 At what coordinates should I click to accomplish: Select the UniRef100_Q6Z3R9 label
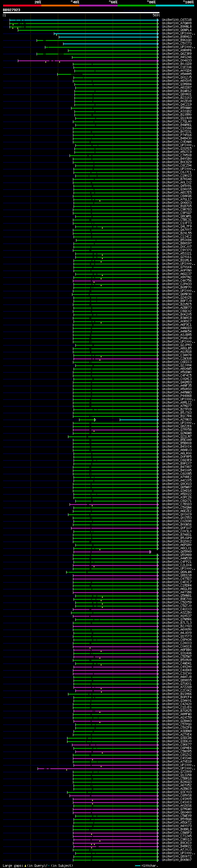177,54
